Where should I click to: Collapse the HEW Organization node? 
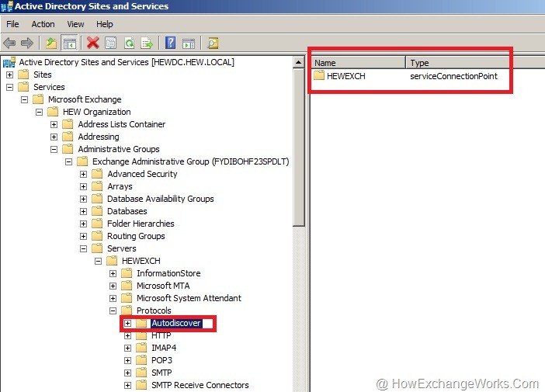point(40,112)
